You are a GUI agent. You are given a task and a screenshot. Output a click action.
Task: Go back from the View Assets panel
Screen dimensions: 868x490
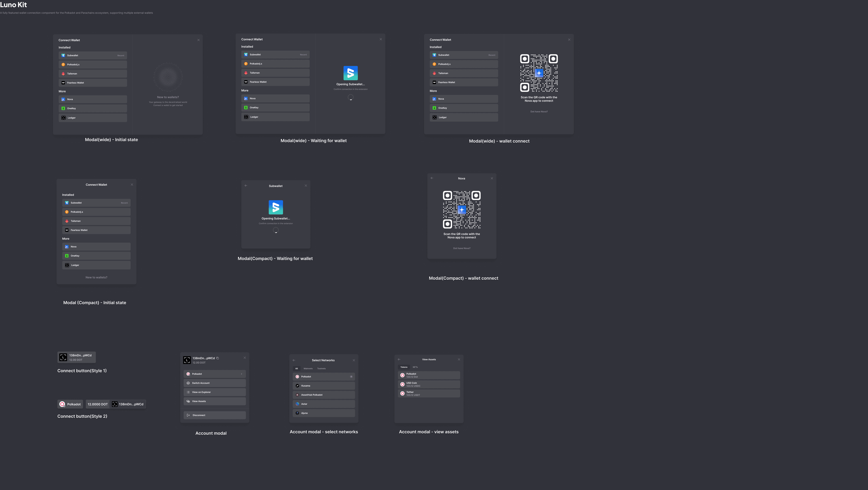[x=399, y=359]
